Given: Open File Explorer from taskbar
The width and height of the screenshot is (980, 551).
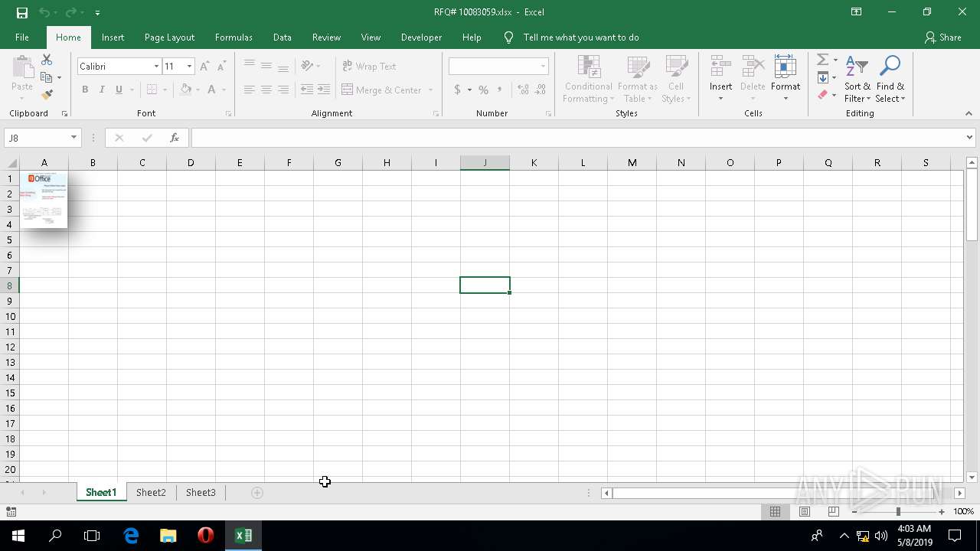Looking at the screenshot, I should 168,536.
